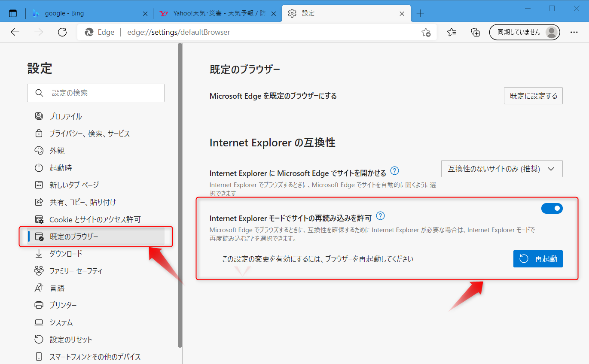Open 共有、コピー、貼り付け settings

pyautogui.click(x=96, y=202)
